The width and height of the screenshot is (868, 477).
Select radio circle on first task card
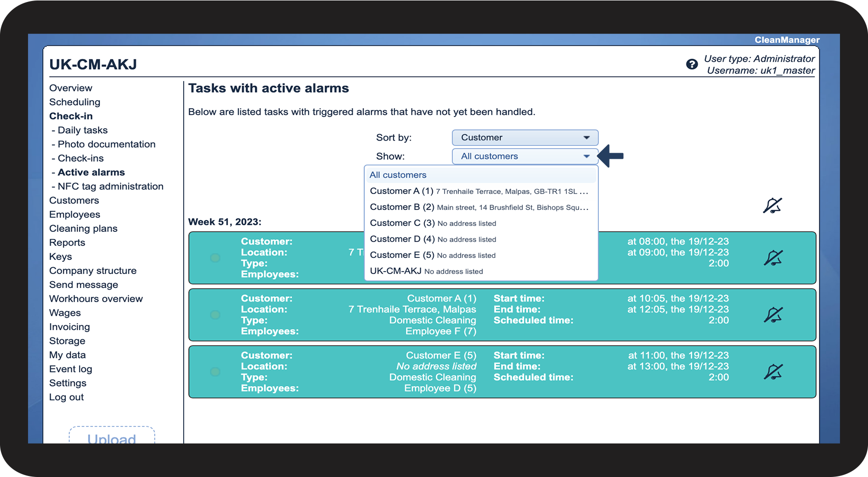point(215,258)
